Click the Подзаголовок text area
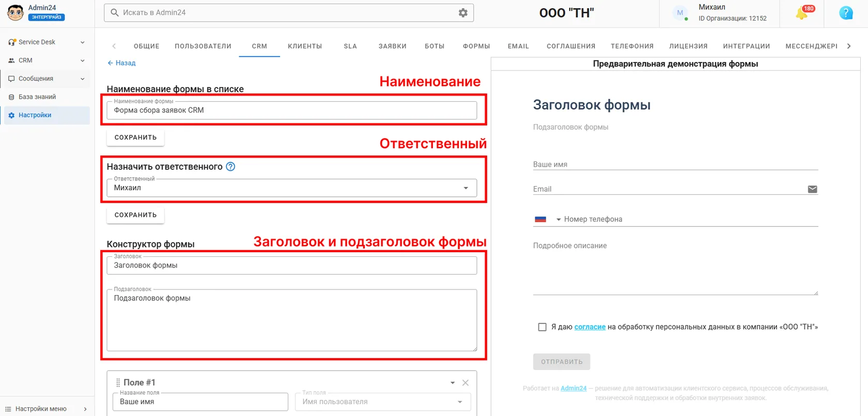 [292, 320]
